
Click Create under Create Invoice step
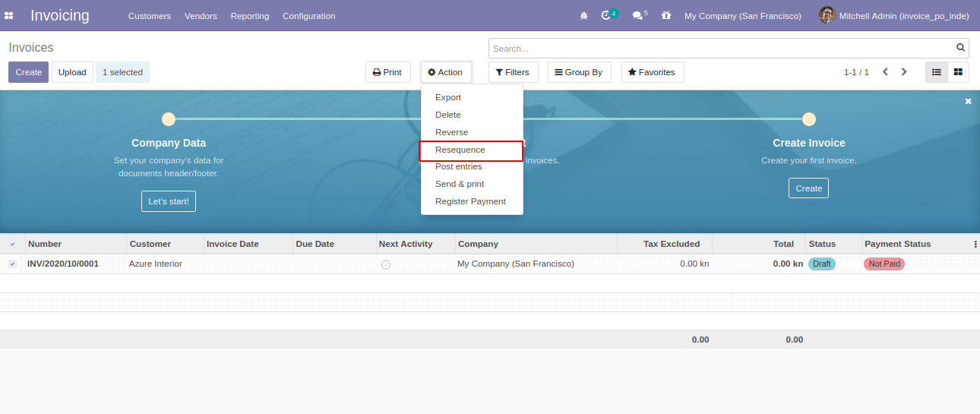808,188
